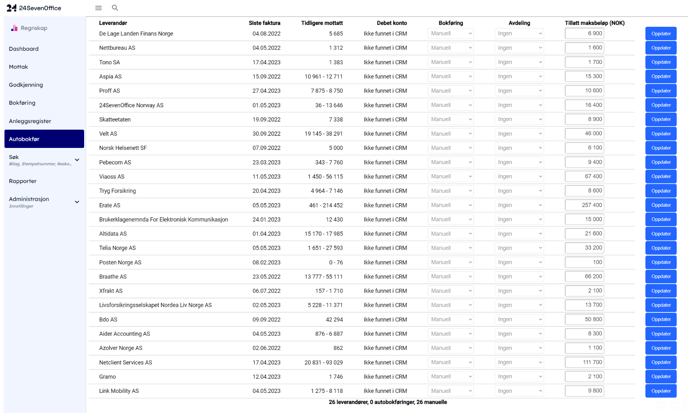Click max amount field for Proff AS
The image size is (688, 413).
584,91
